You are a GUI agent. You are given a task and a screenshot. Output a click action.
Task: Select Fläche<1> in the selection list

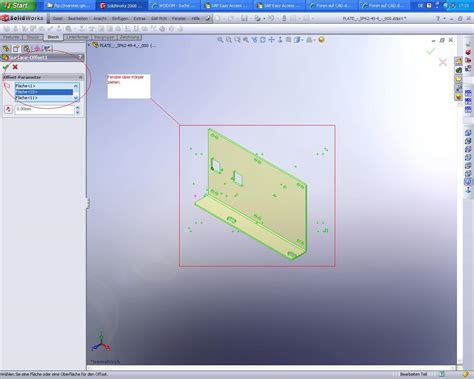44,86
